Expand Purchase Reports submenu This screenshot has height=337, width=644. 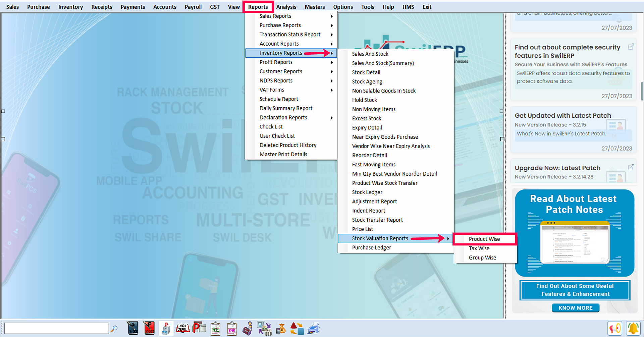(x=291, y=25)
